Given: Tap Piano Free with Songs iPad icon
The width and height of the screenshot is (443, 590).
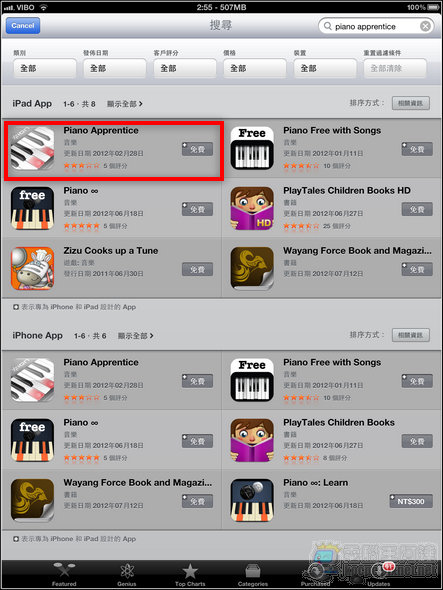Looking at the screenshot, I should point(252,148).
